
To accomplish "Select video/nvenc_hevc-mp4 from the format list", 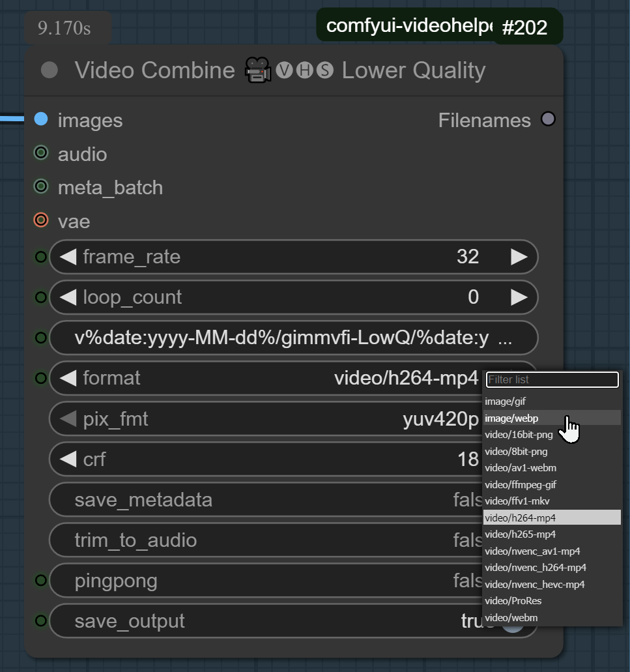I will pyautogui.click(x=552, y=584).
